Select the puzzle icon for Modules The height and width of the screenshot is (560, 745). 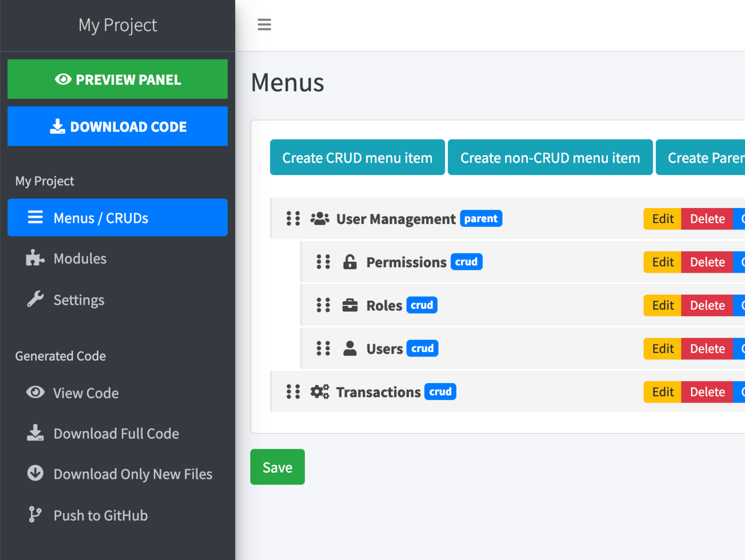point(35,258)
